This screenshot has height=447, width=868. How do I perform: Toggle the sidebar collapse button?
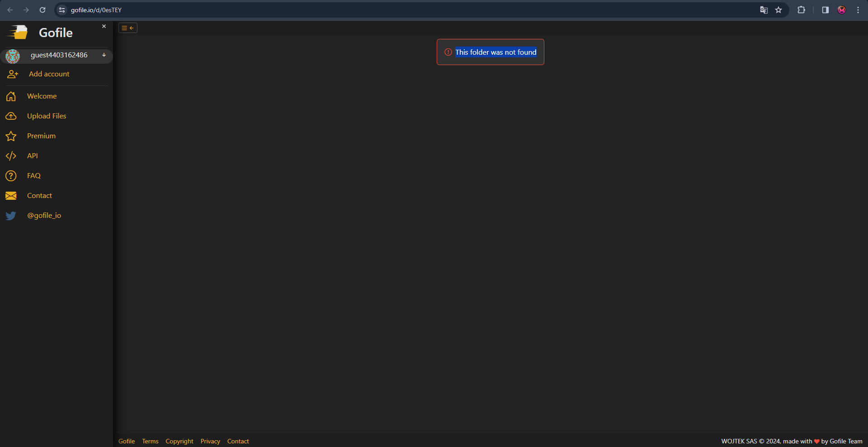pos(128,28)
